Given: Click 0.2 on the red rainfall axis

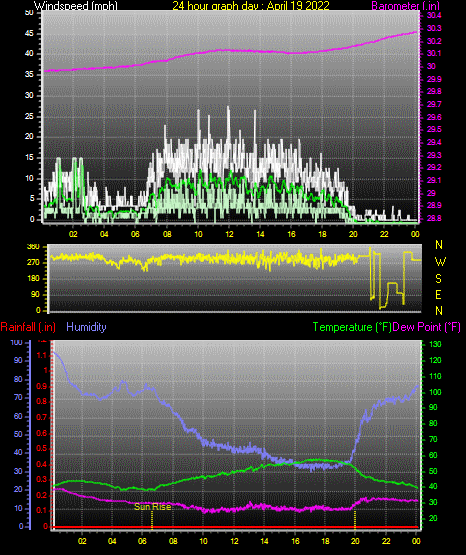Looking at the screenshot, I should pyautogui.click(x=42, y=495).
